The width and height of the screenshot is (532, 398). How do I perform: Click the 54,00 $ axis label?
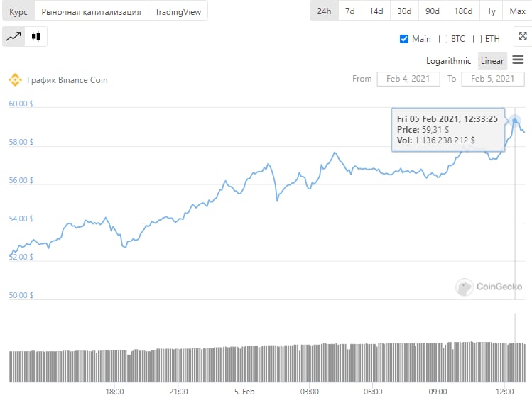[21, 219]
